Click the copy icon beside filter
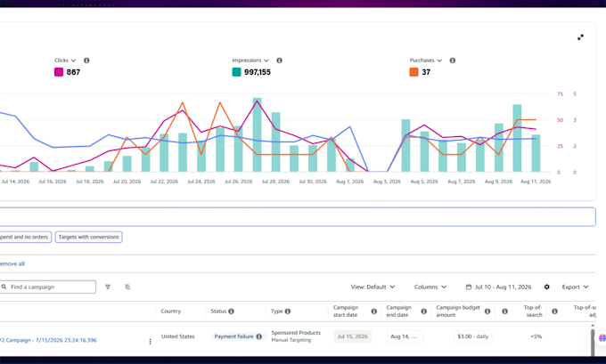 [x=127, y=287]
